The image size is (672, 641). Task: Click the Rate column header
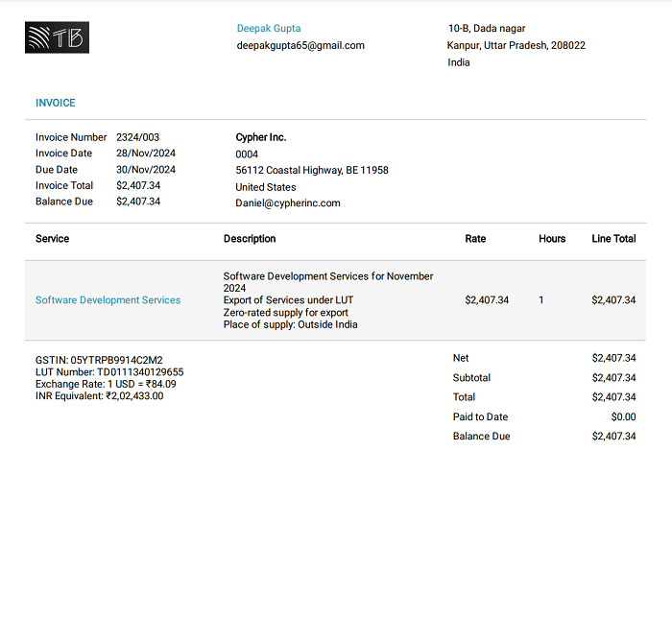pyautogui.click(x=475, y=239)
